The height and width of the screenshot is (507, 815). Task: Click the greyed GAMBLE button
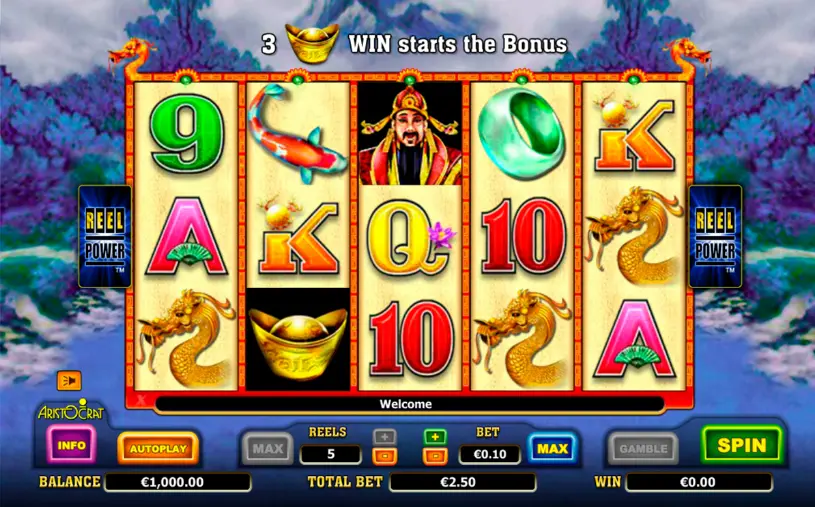[643, 448]
